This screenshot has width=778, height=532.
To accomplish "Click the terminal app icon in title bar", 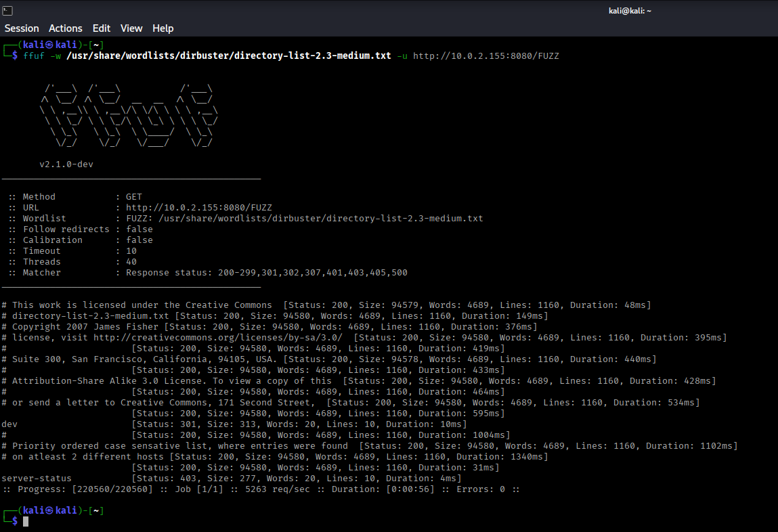I will pos(7,10).
